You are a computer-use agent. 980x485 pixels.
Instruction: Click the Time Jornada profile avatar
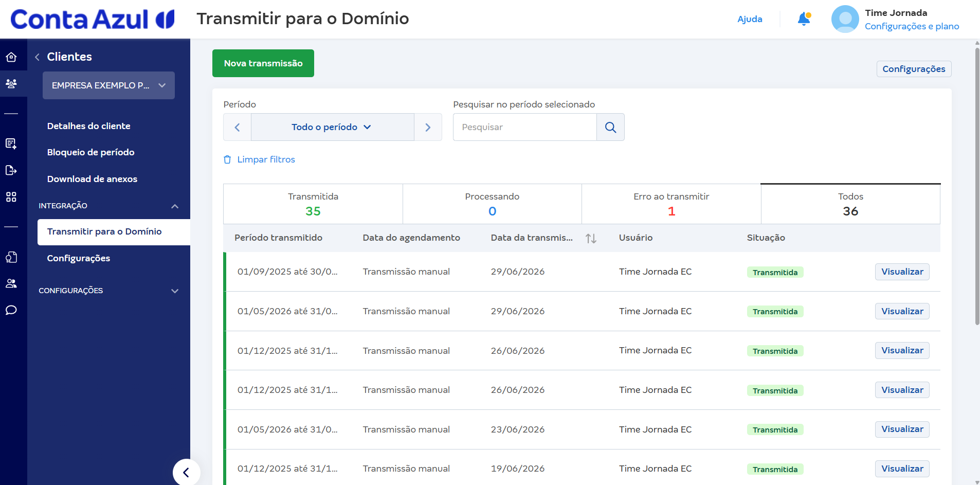click(x=845, y=19)
